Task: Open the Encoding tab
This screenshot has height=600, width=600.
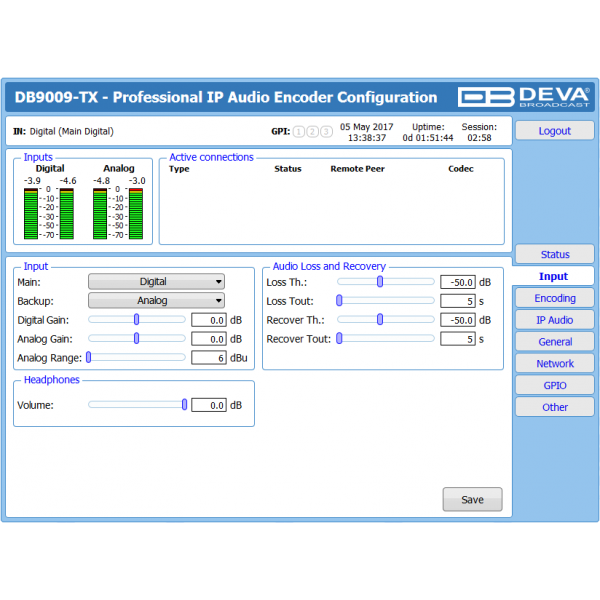Action: tap(554, 298)
